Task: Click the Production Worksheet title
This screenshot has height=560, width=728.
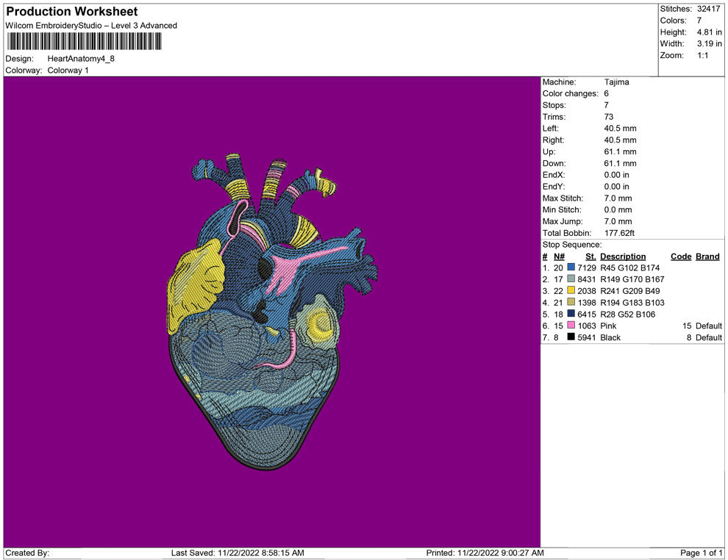Action: (x=72, y=12)
